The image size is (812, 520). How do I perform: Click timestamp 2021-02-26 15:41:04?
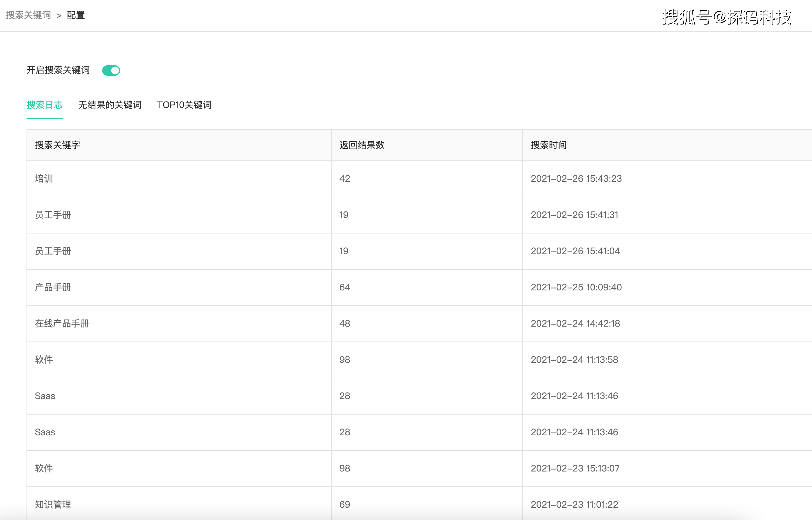(575, 251)
